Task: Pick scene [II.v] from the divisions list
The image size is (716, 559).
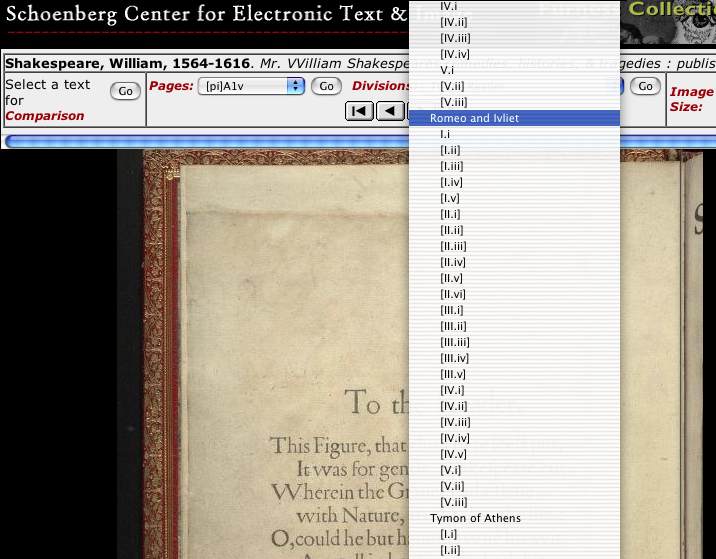Action: 451,278
